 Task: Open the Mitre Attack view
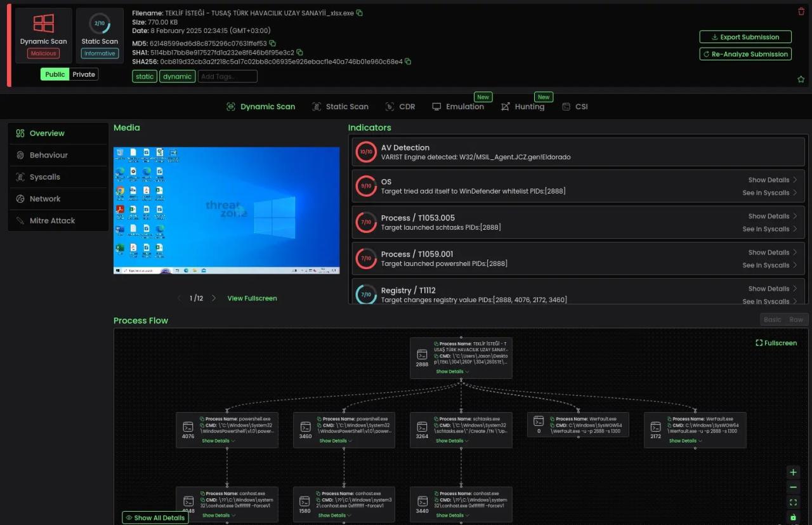pyautogui.click(x=51, y=220)
